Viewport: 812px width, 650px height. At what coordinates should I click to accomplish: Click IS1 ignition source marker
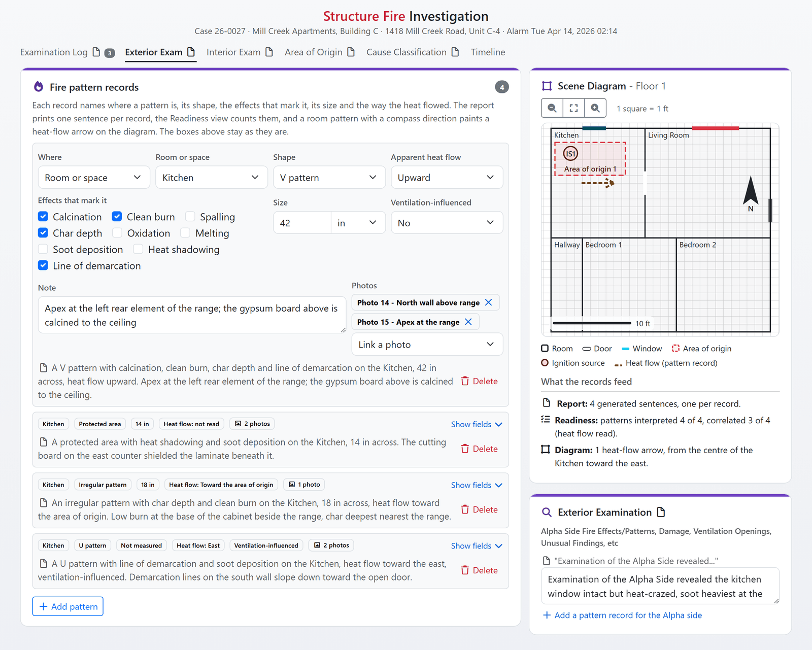coord(570,153)
